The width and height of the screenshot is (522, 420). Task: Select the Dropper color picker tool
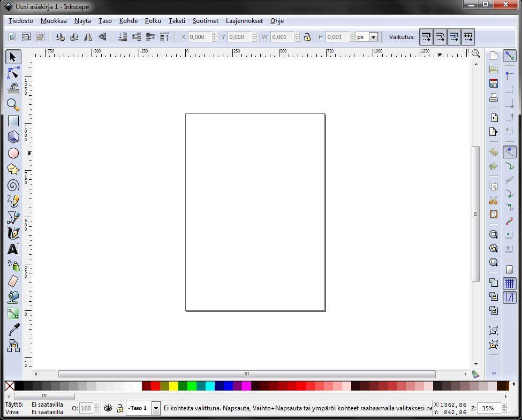(13, 329)
